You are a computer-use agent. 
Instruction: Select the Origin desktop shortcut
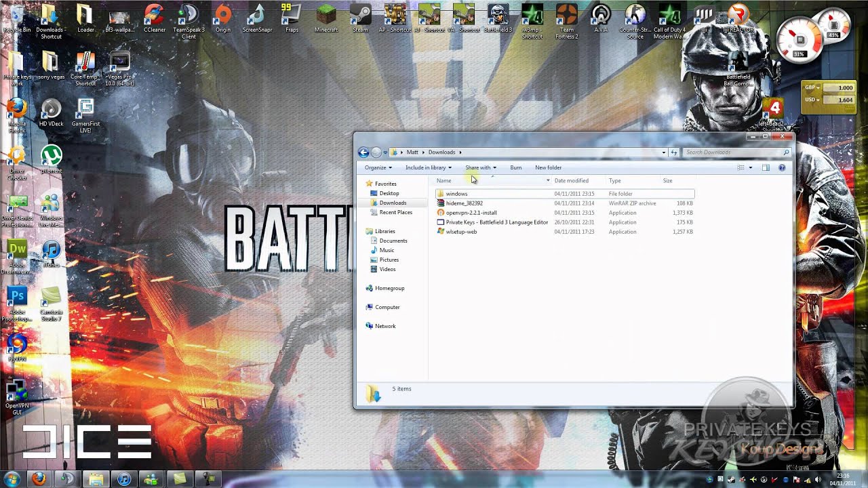click(x=223, y=18)
